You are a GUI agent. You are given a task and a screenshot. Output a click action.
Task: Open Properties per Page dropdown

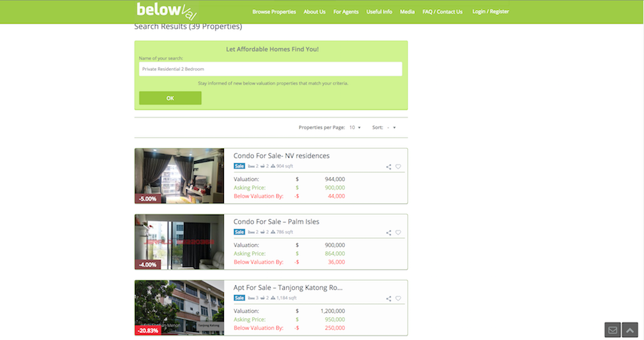pyautogui.click(x=355, y=127)
